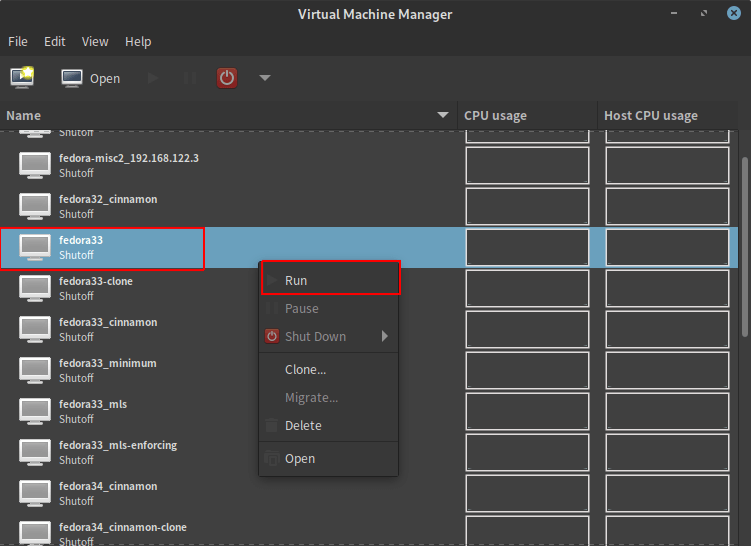
Task: Create a new virtual machine icon
Action: (23, 78)
